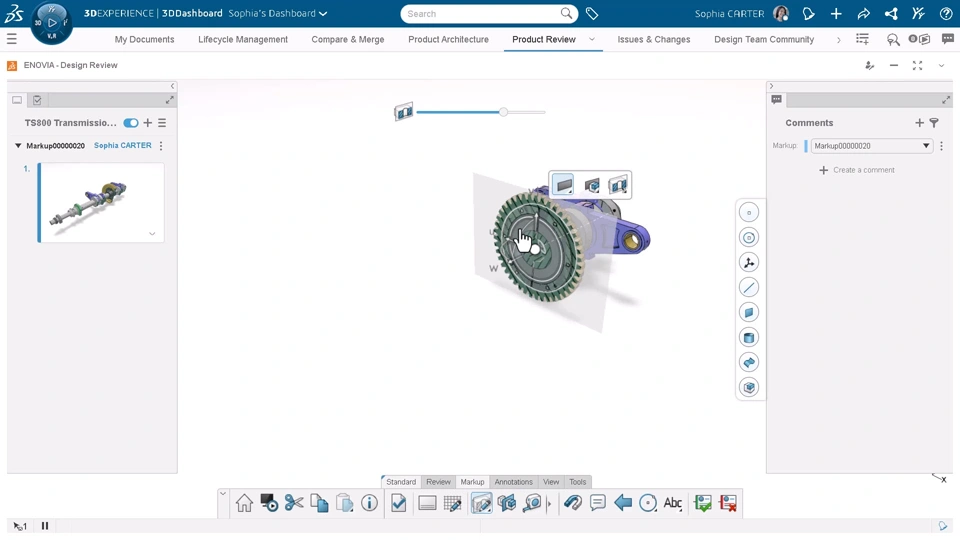Open the Product Review tab dropdown chevron
This screenshot has width=960, height=540.
[x=591, y=39]
